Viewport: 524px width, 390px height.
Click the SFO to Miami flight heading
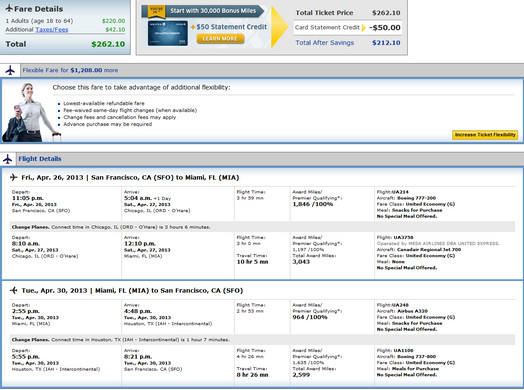(x=130, y=177)
